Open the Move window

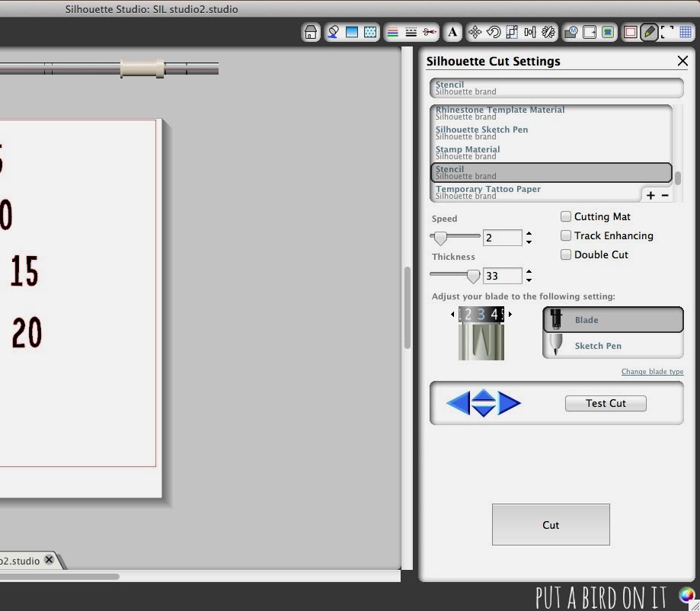point(475,32)
